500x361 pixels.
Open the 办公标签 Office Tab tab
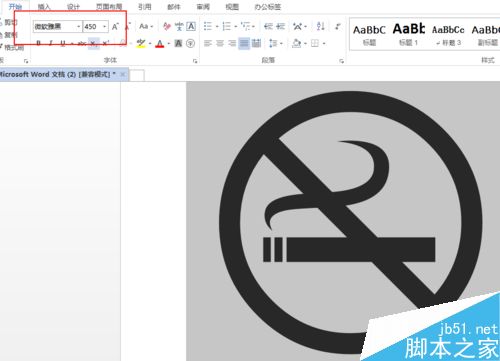click(268, 7)
